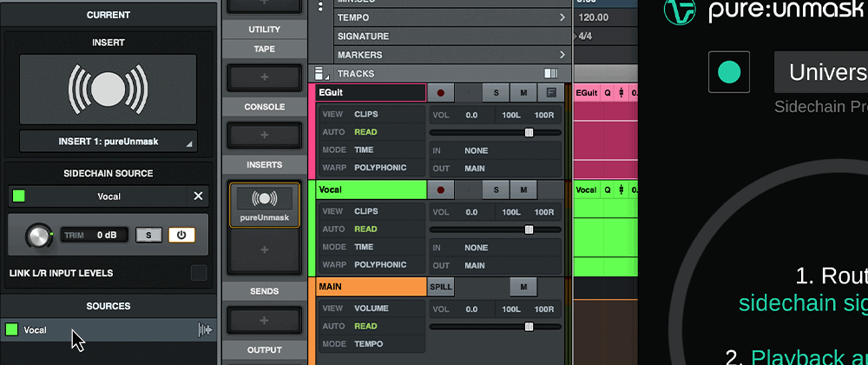The image size is (868, 365).
Task: Expand the MARKERS row arrow
Action: point(562,55)
